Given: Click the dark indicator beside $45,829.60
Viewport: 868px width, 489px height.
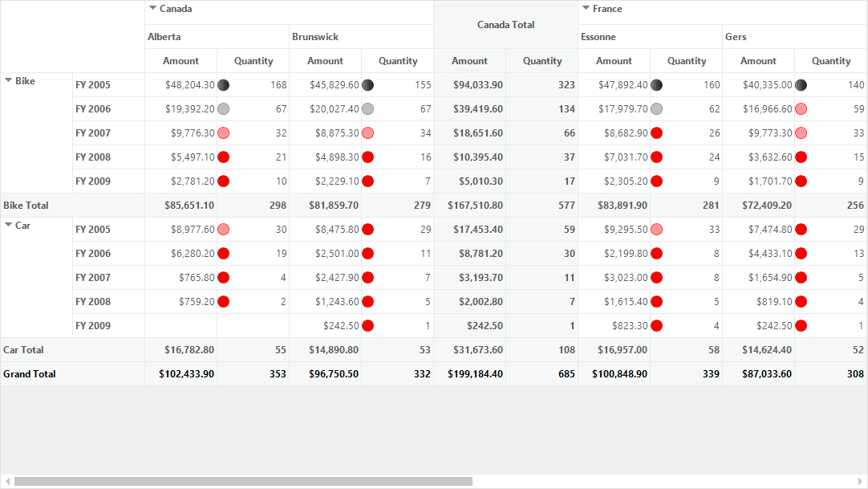Looking at the screenshot, I should tap(367, 85).
